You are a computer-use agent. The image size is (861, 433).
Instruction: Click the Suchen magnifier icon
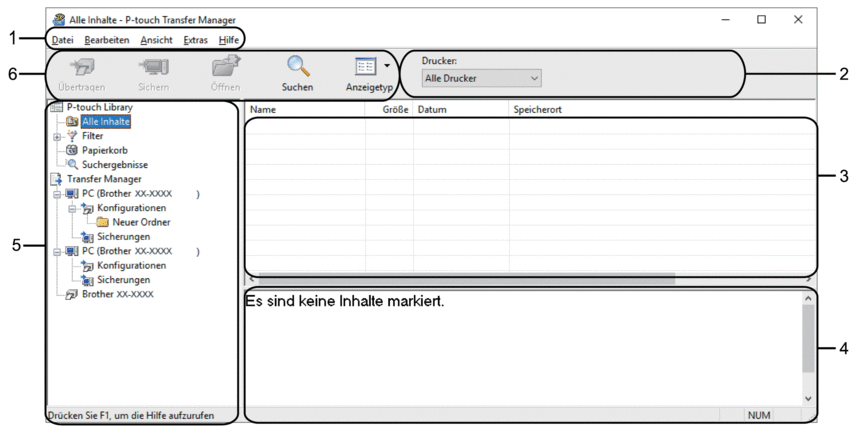[x=298, y=67]
